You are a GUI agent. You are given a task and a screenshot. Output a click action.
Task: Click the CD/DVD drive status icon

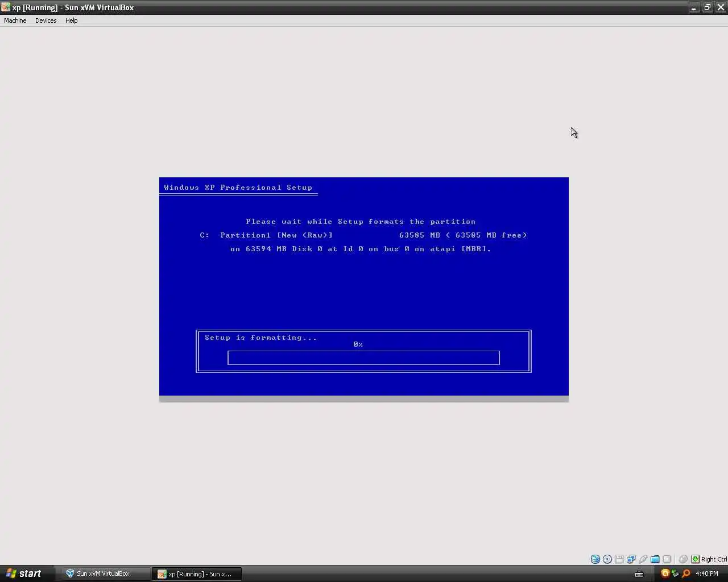pyautogui.click(x=607, y=559)
